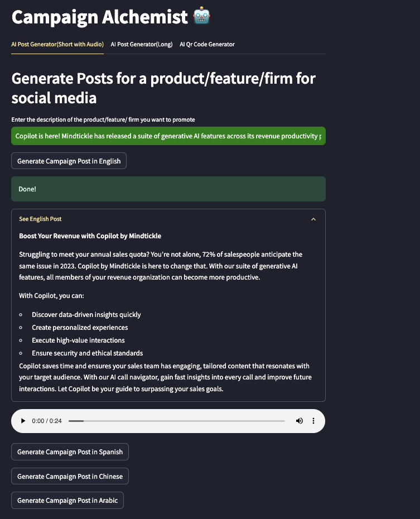The height and width of the screenshot is (519, 420).
Task: Play the generated post audio
Action: (x=23, y=421)
